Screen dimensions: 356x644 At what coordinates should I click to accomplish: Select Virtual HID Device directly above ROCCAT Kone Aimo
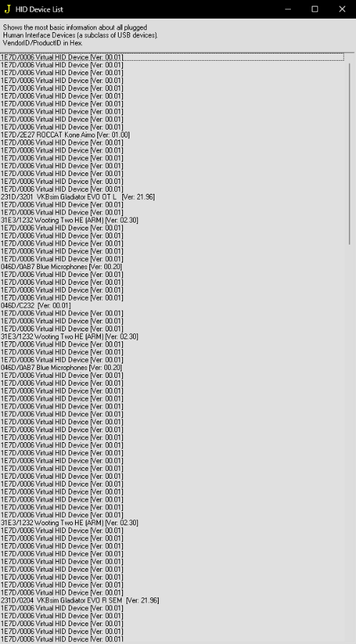click(61, 127)
